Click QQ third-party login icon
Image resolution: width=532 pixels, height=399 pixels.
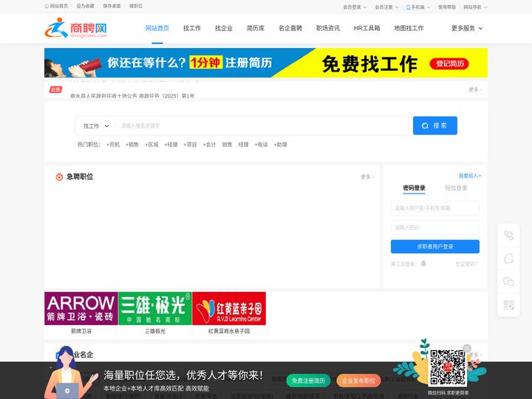tap(423, 263)
